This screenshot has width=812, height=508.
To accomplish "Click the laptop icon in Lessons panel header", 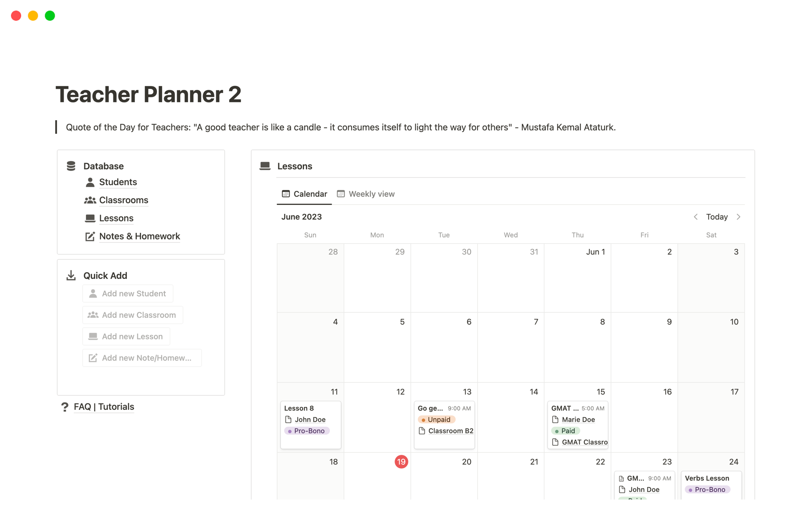I will click(265, 166).
